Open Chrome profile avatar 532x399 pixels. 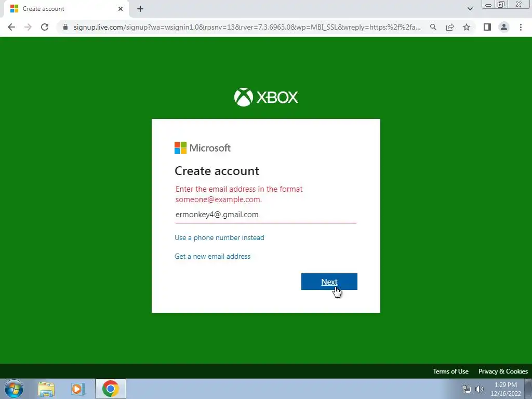(504, 27)
